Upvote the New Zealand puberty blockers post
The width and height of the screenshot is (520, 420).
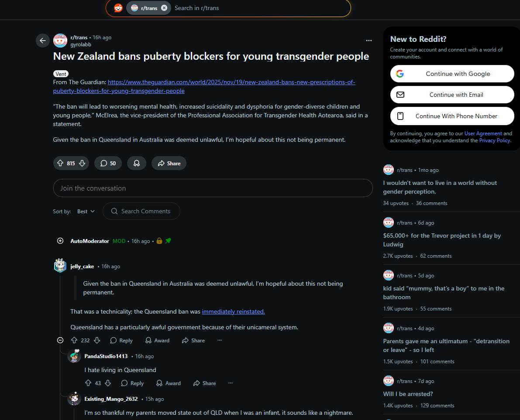point(60,163)
